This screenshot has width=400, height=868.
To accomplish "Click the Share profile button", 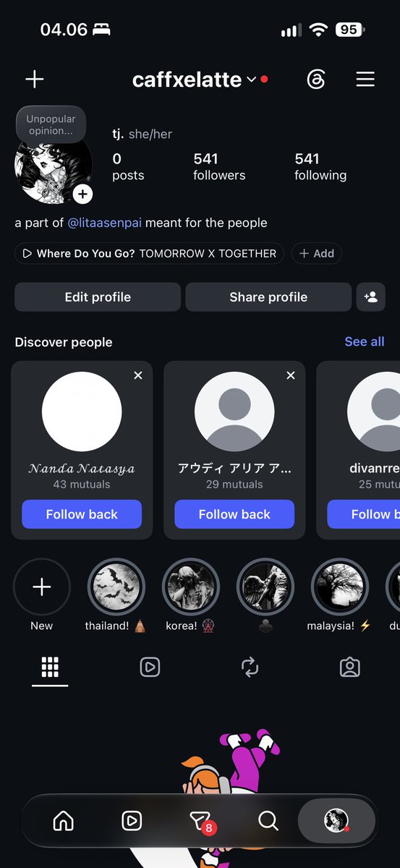I will tap(268, 297).
